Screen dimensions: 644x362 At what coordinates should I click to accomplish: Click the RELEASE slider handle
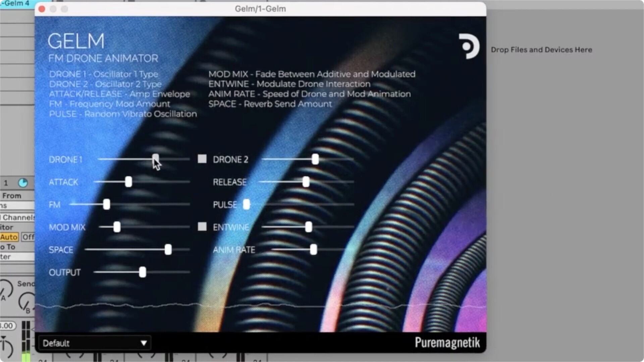306,182
